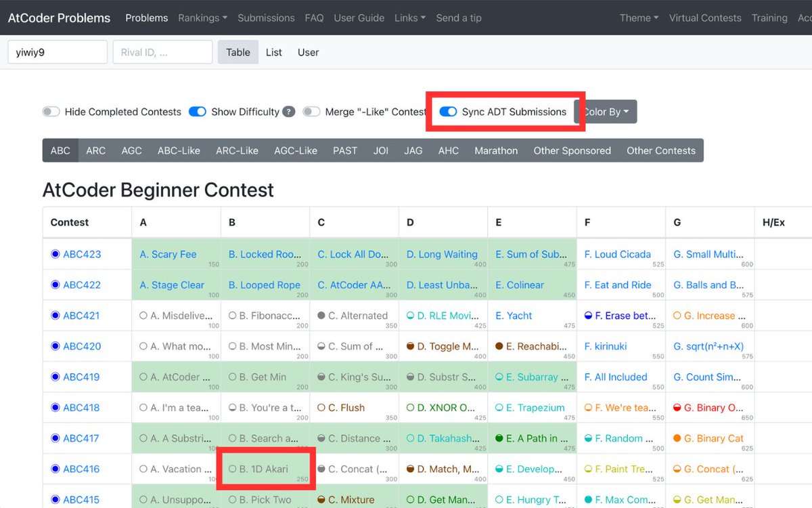Click the blue circle icon beside ABC418

tap(55, 408)
